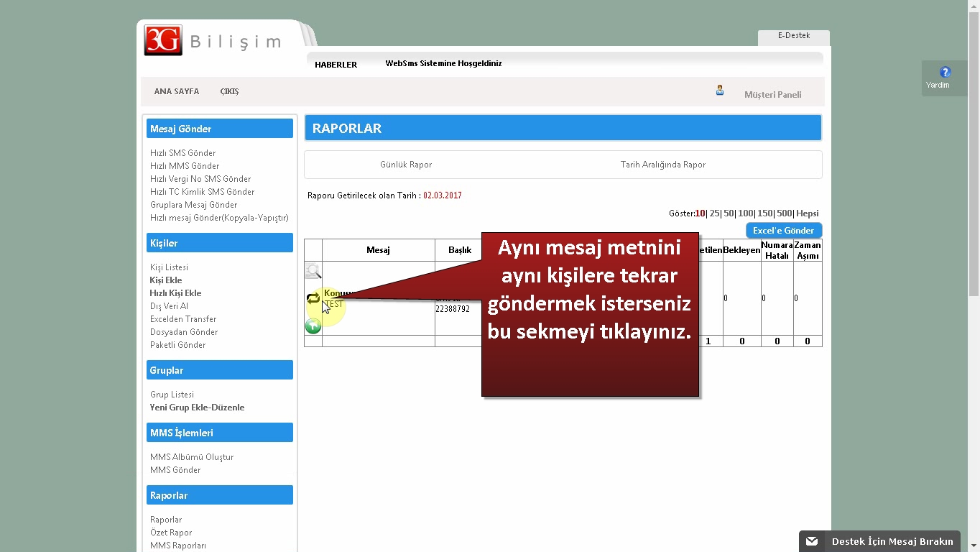Open Kişi Listesi from sidebar
This screenshot has height=552, width=980.
(x=169, y=267)
